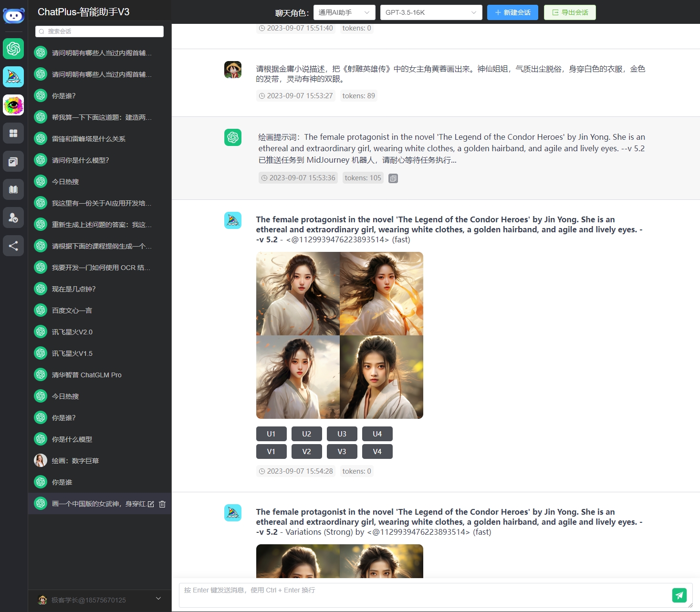Open conversation 百度文心一言
This screenshot has width=700, height=612.
point(99,310)
